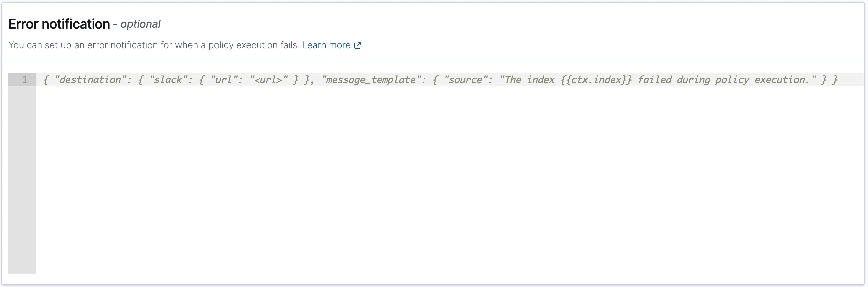Click the external link icon beside Learn more
Screen dimensions: 868x287
point(357,45)
